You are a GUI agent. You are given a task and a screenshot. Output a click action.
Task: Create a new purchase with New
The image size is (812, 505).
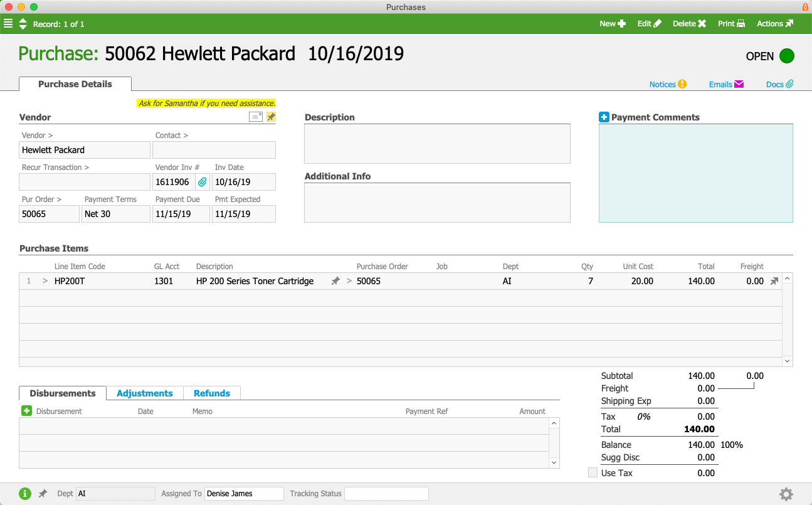(613, 24)
